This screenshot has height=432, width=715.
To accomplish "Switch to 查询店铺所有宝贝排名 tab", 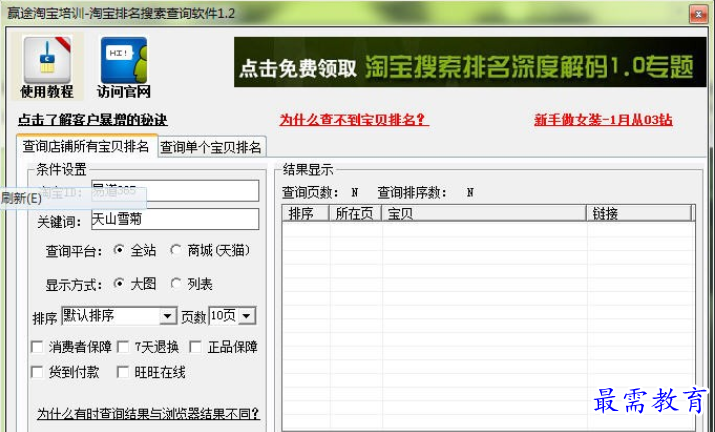I will 87,146.
